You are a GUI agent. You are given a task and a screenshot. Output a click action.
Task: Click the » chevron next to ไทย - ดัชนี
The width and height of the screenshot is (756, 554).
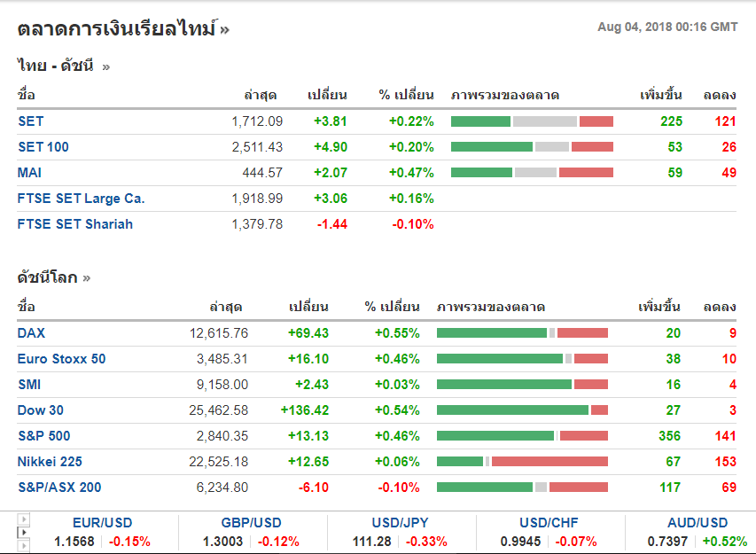[x=106, y=66]
